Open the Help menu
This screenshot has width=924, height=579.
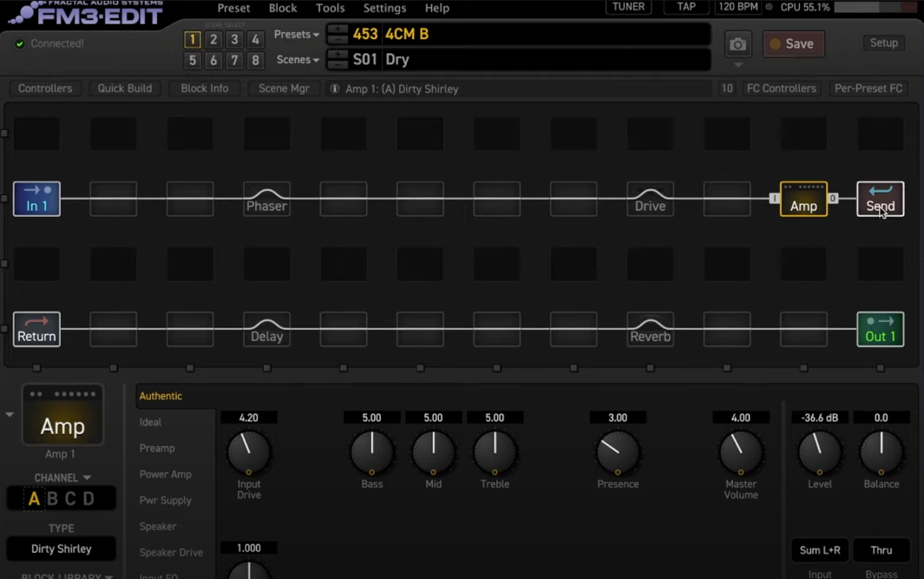tap(436, 9)
